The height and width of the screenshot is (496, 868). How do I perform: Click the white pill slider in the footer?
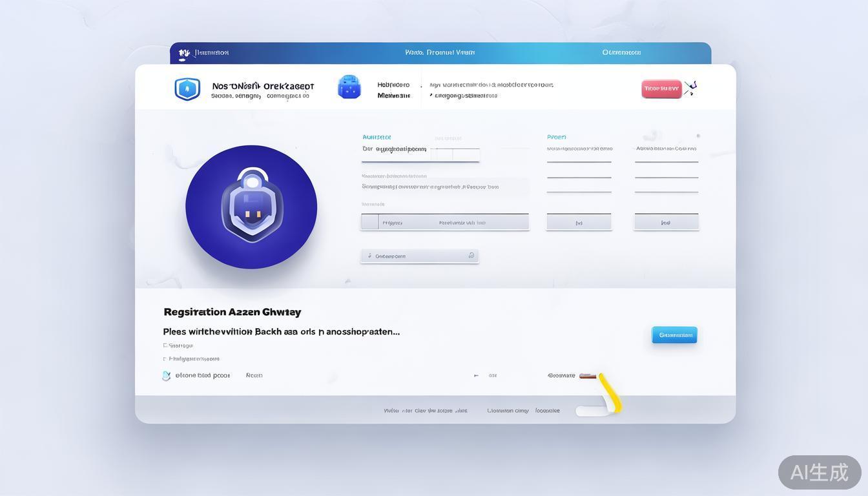591,411
